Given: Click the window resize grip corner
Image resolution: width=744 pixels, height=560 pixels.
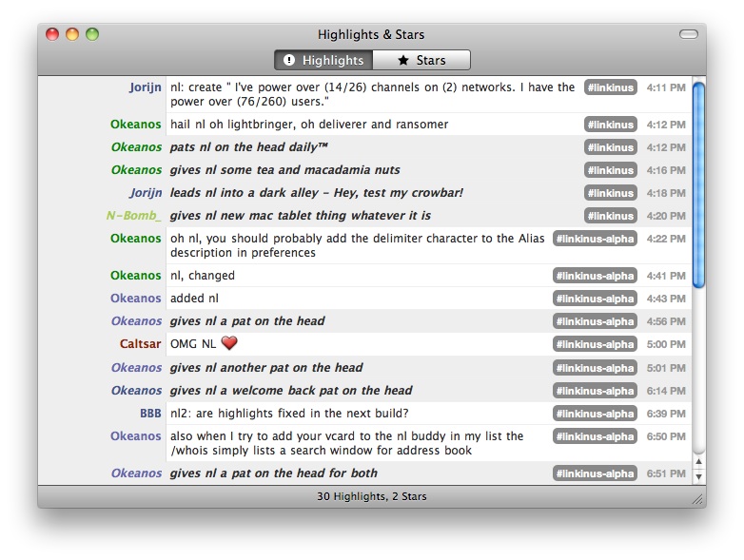Looking at the screenshot, I should [x=697, y=498].
